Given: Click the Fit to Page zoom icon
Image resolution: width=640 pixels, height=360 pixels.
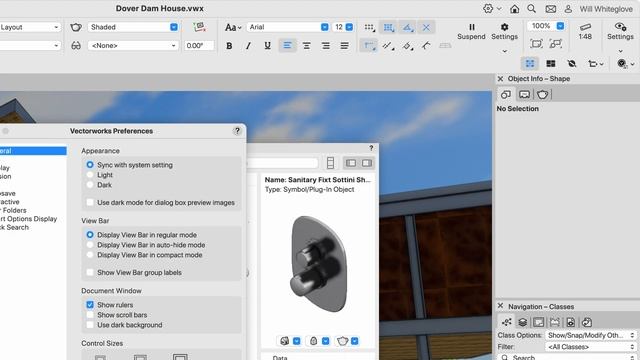Looking at the screenshot, I should pos(536,44).
